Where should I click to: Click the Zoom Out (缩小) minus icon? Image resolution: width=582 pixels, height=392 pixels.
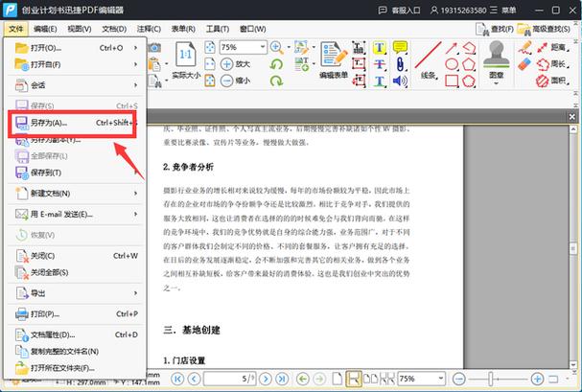(226, 81)
